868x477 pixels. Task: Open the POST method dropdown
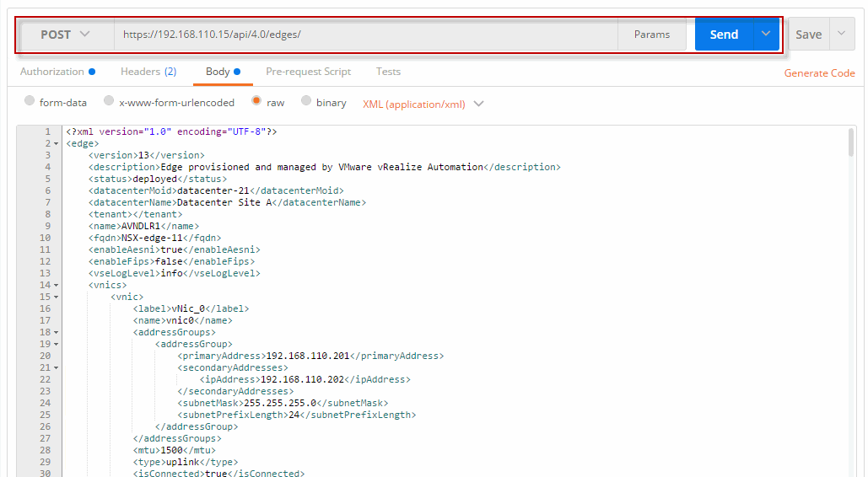pyautogui.click(x=65, y=35)
